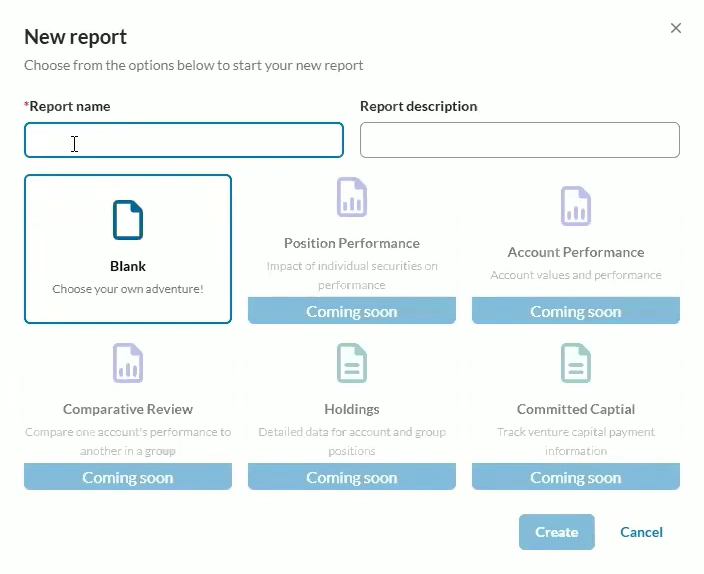Click Coming soon under Holdings
The image size is (704, 574).
(x=352, y=477)
